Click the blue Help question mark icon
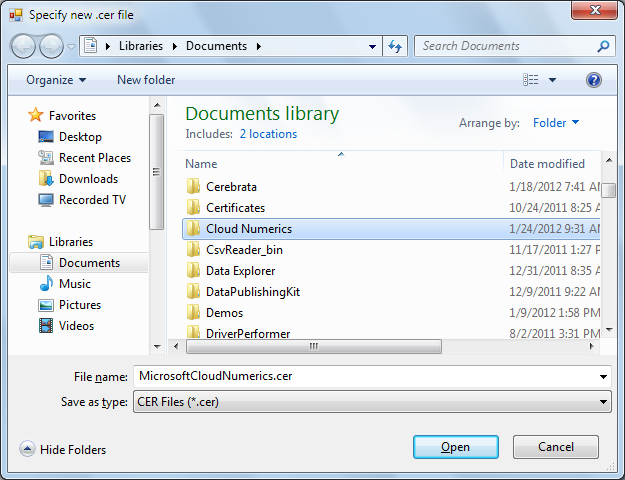This screenshot has width=625, height=480. point(594,80)
